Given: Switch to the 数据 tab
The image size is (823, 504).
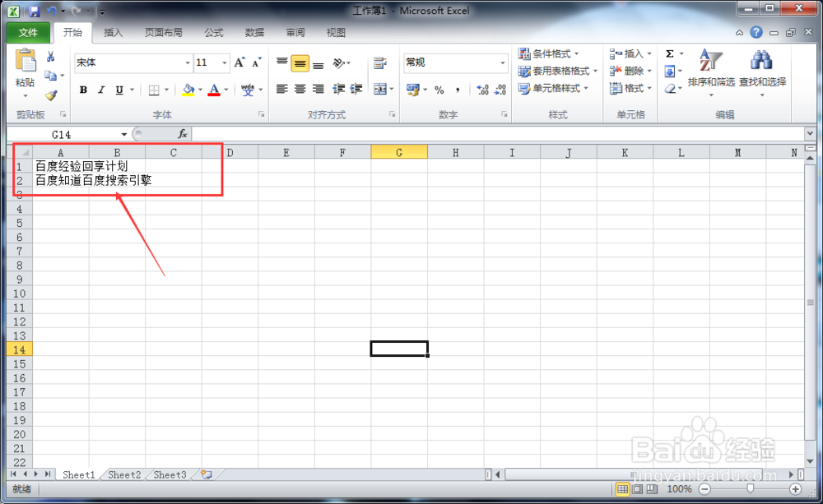Looking at the screenshot, I should [254, 33].
